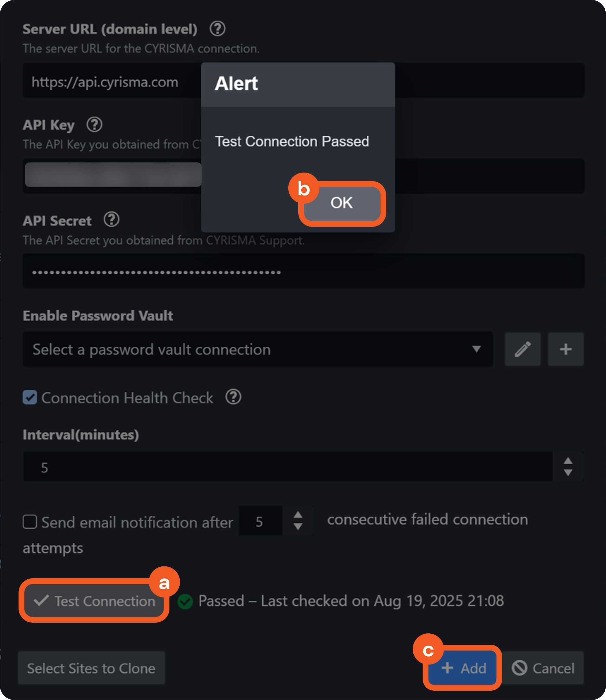Decrease the Interval minutes value

tap(568, 473)
